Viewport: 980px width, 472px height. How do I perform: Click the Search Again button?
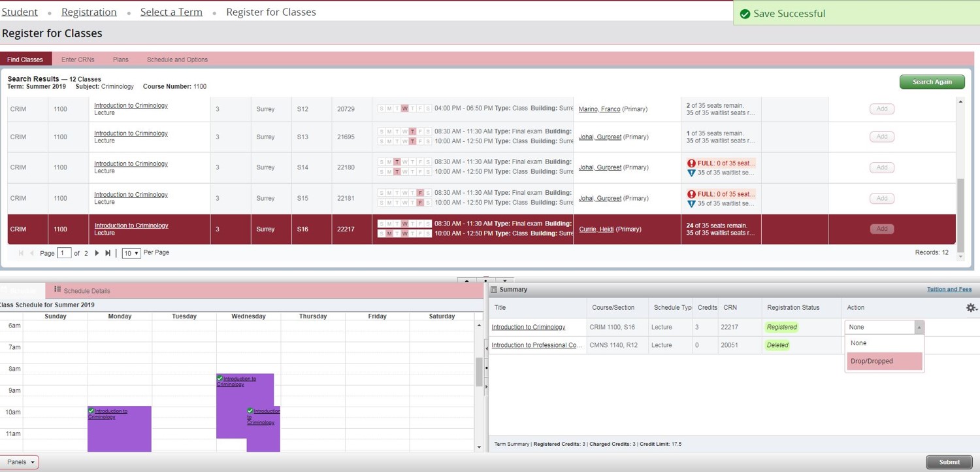click(x=932, y=82)
